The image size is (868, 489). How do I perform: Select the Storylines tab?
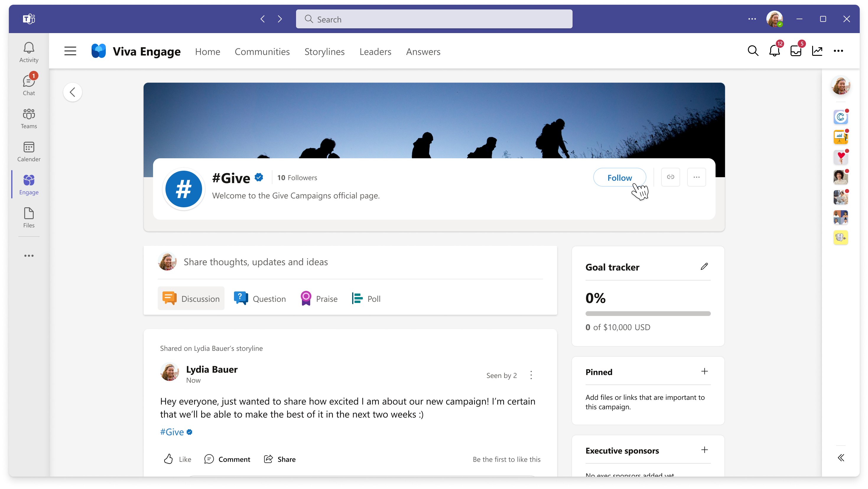coord(324,51)
